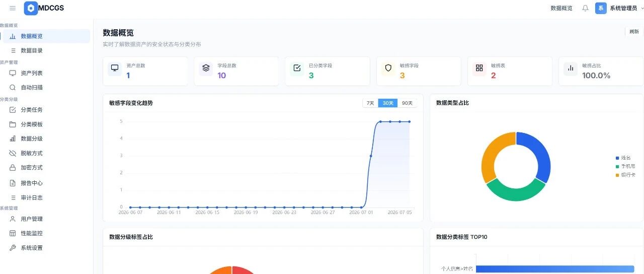Click the eye-off icon beside 脱敏方式
Screen dimensions: 644x274
pyautogui.click(x=13, y=153)
